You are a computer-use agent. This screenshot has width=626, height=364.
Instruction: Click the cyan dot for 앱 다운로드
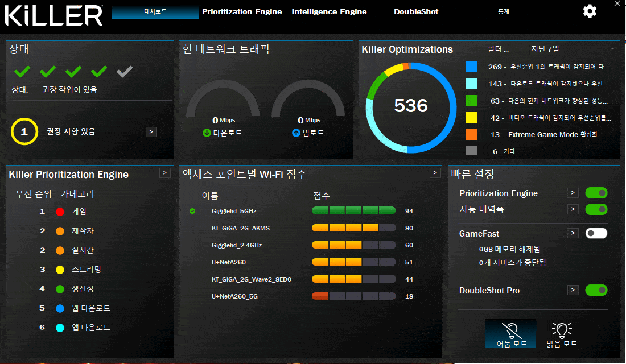(x=60, y=328)
